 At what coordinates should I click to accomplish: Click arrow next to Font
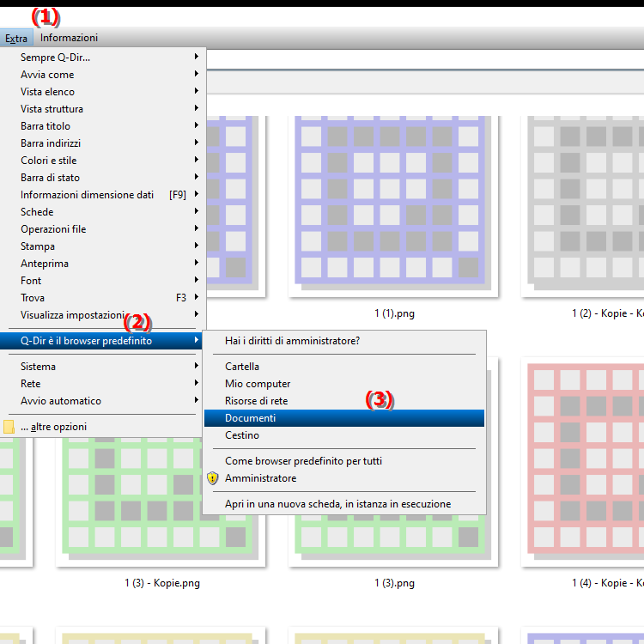[197, 280]
